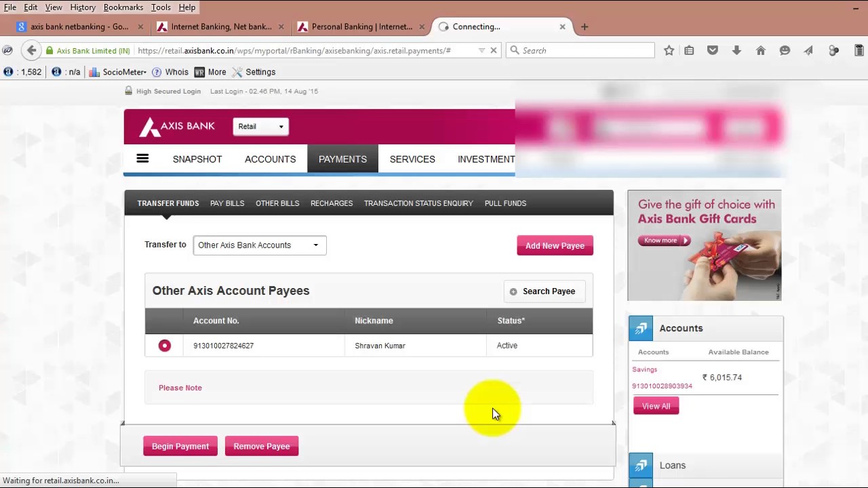
Task: Click Know more on gift card banner
Action: point(664,241)
